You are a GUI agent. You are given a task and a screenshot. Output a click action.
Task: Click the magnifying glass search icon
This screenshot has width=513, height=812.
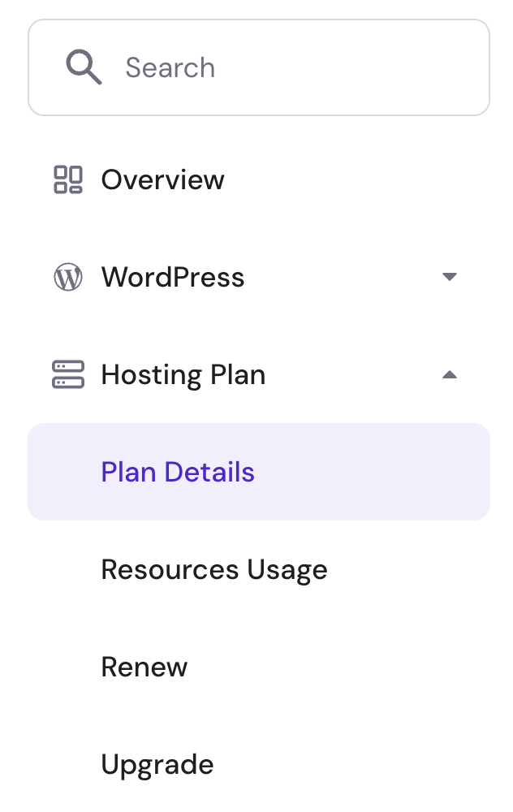tap(84, 67)
